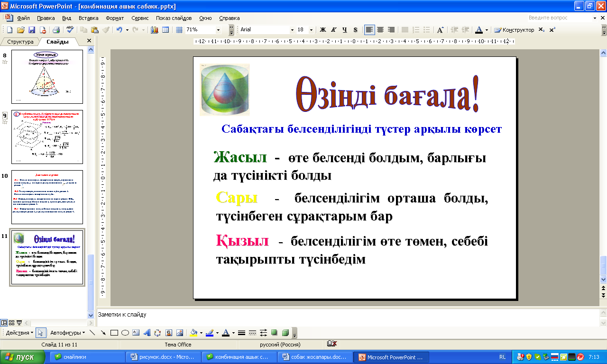The width and height of the screenshot is (607, 364).
Task: Open the Действия drawing actions menu
Action: (x=20, y=333)
